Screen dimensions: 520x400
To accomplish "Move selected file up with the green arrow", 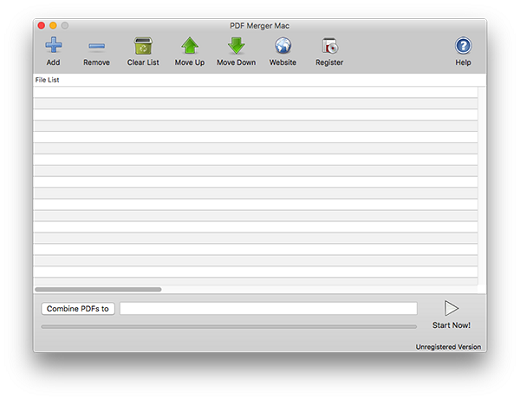I will click(190, 45).
